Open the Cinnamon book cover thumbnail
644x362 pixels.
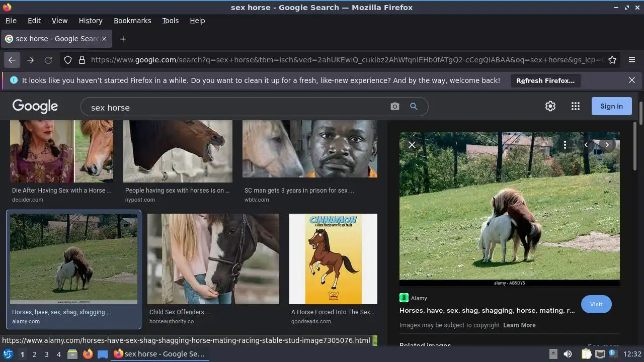click(x=333, y=259)
